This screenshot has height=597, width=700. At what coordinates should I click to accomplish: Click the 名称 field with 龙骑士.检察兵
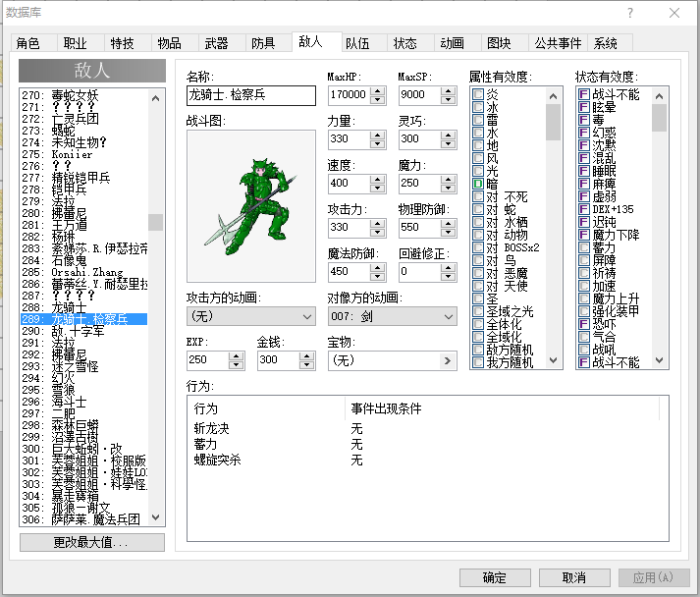click(251, 95)
